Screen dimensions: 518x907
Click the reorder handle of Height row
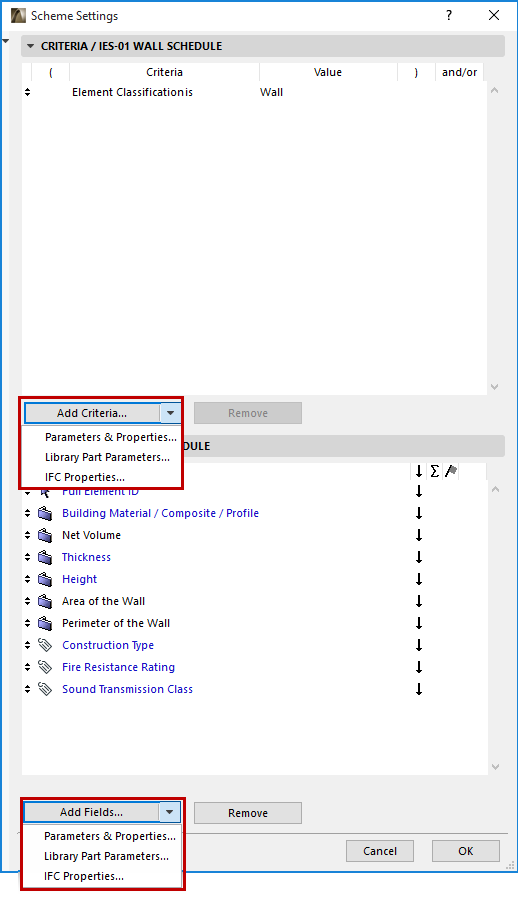point(27,579)
